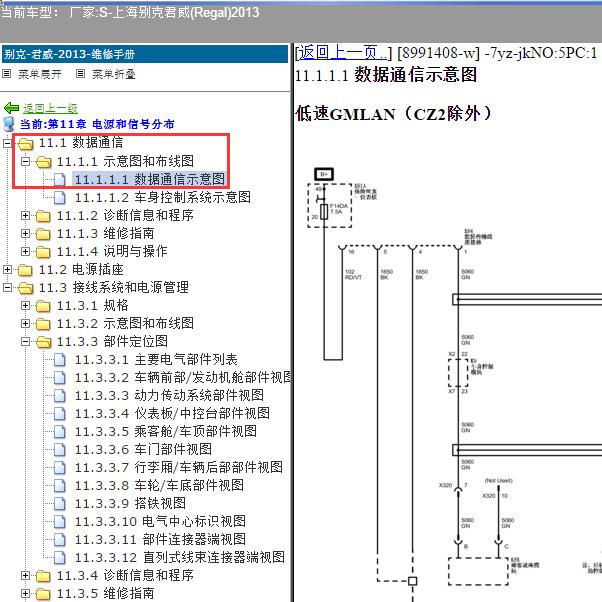
Task: Click the F14DA 7.5A fuse in diagram
Action: tap(324, 212)
